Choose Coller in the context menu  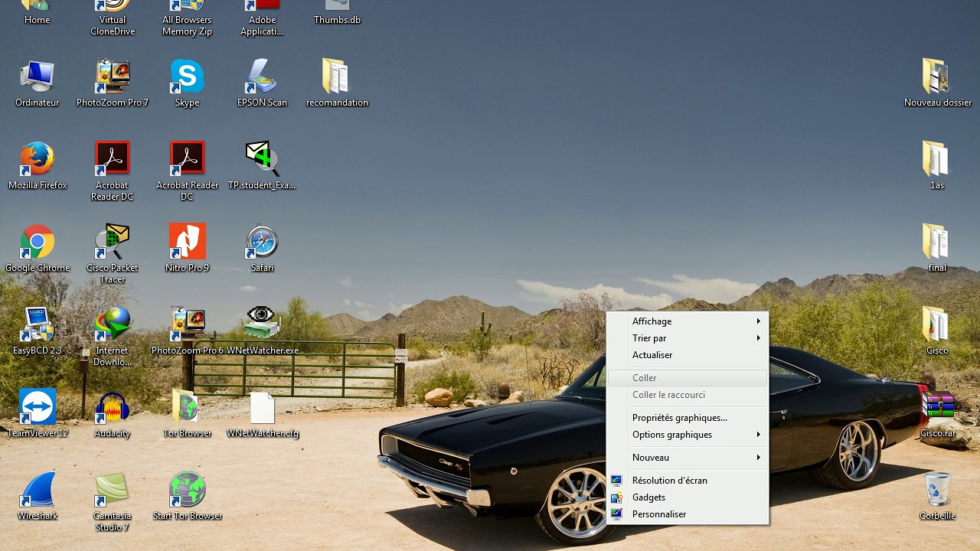coord(688,378)
